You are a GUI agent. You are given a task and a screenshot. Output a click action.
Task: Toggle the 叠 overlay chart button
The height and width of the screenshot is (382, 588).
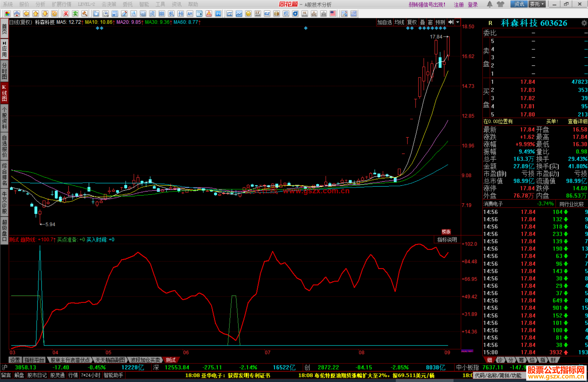(x=422, y=22)
